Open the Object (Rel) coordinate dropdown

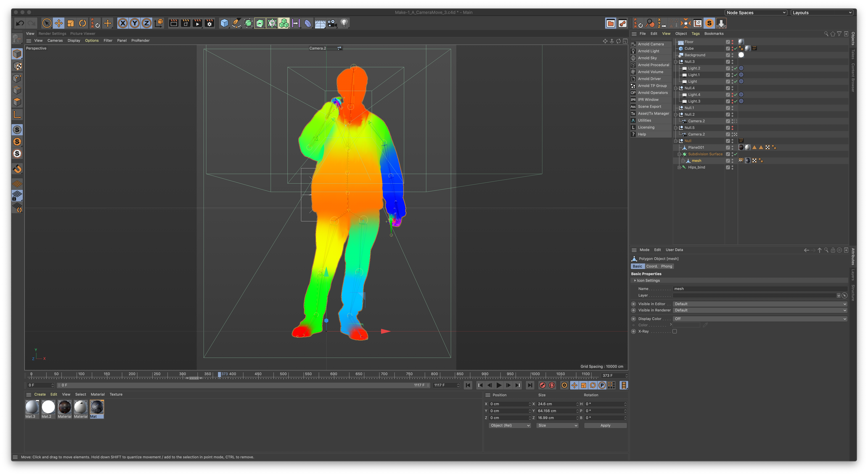[x=510, y=425]
